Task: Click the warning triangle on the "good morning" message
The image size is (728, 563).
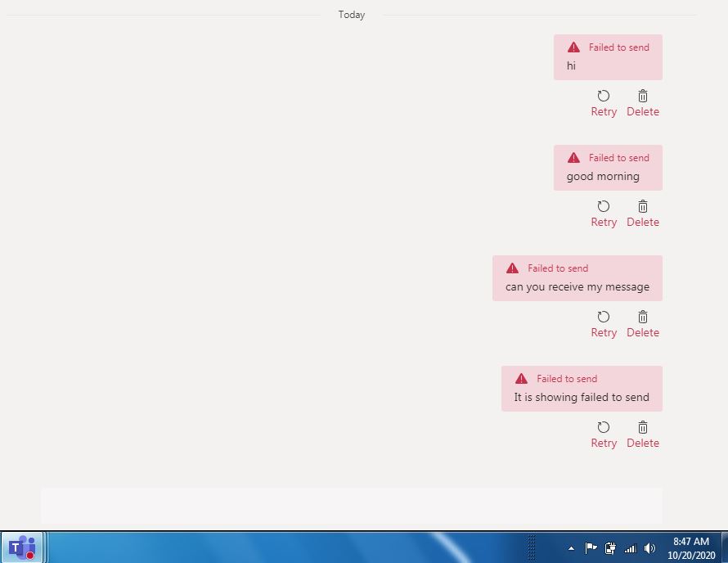Action: pyautogui.click(x=573, y=157)
